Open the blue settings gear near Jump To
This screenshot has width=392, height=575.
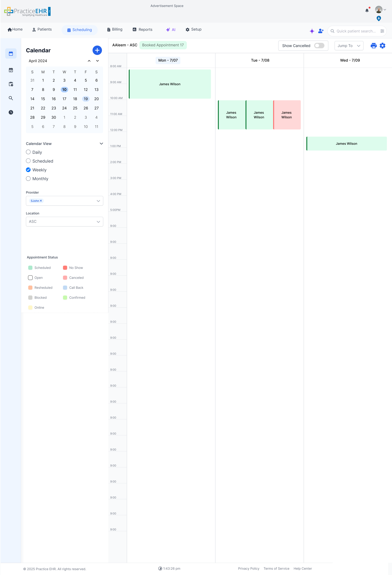(x=382, y=46)
